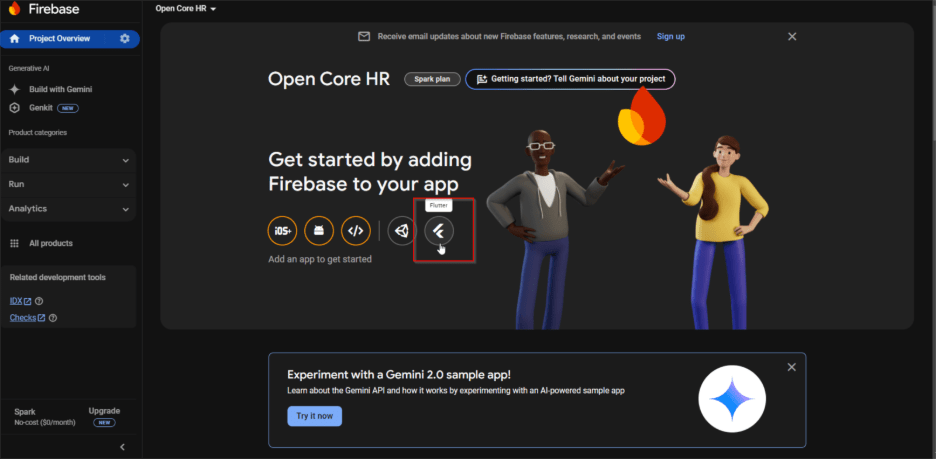Click the Sign up email updates link
936x459 pixels.
click(670, 36)
